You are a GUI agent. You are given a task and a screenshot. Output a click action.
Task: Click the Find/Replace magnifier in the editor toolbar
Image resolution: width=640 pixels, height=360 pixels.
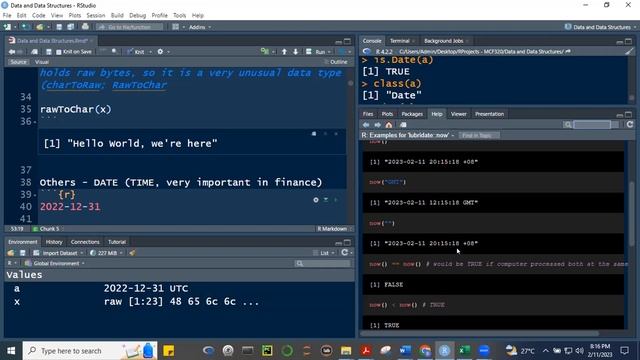115,52
